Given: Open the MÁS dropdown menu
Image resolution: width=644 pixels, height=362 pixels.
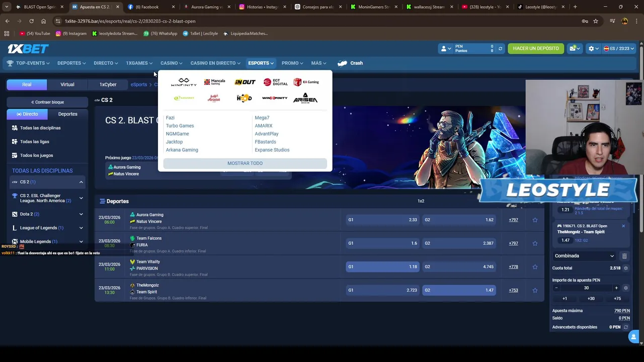Looking at the screenshot, I should [318, 63].
